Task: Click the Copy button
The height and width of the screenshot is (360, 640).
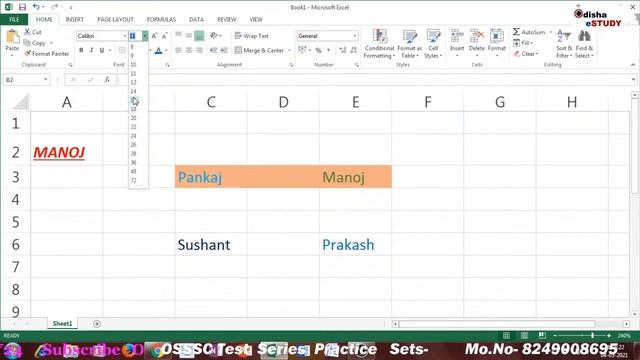Action: point(35,43)
